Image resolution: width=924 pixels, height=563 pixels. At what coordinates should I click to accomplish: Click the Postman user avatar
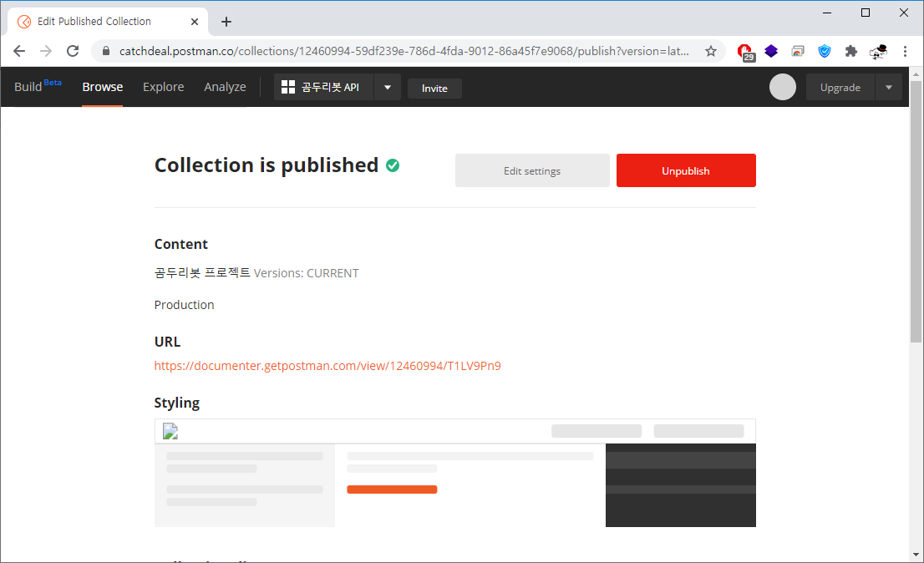pyautogui.click(x=783, y=87)
